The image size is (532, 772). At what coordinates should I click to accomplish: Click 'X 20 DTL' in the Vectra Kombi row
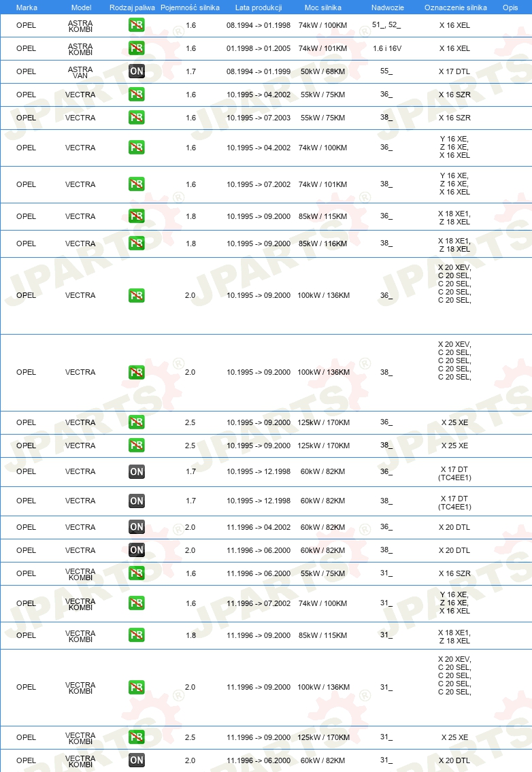click(454, 760)
